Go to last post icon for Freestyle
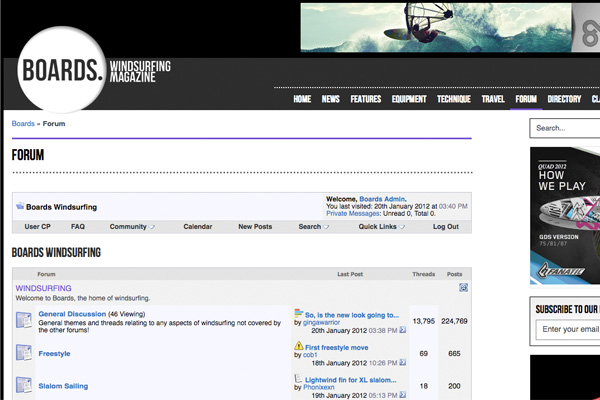600x400 pixels. pyautogui.click(x=402, y=363)
